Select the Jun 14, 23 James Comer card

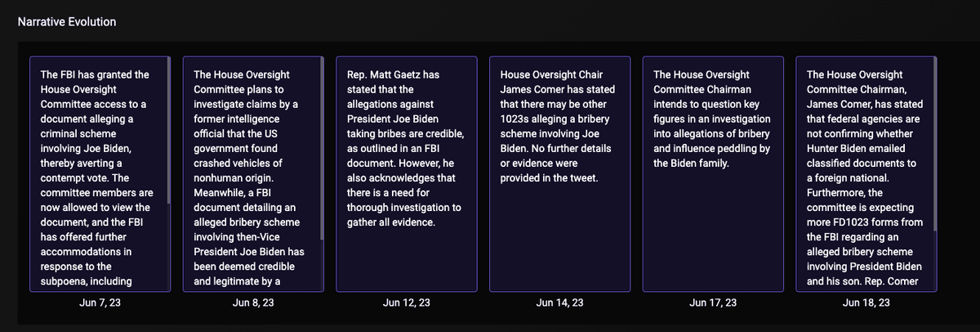point(559,174)
